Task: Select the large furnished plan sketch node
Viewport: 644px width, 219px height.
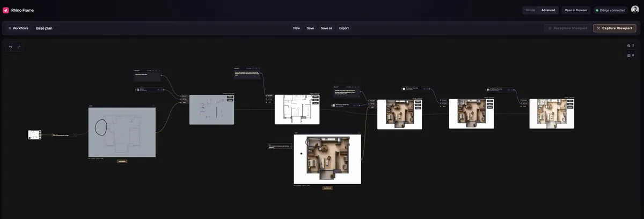Action: (327, 159)
